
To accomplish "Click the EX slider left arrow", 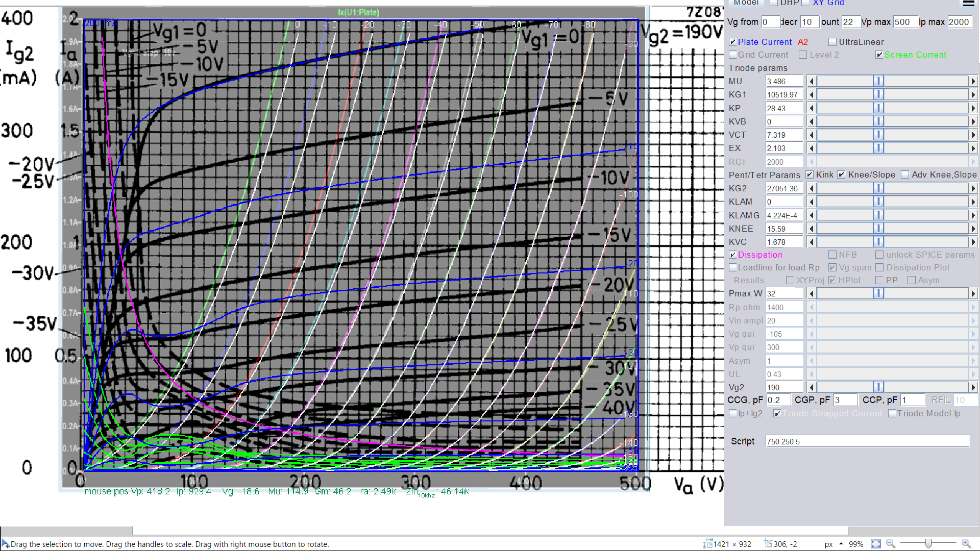I will tap(812, 148).
